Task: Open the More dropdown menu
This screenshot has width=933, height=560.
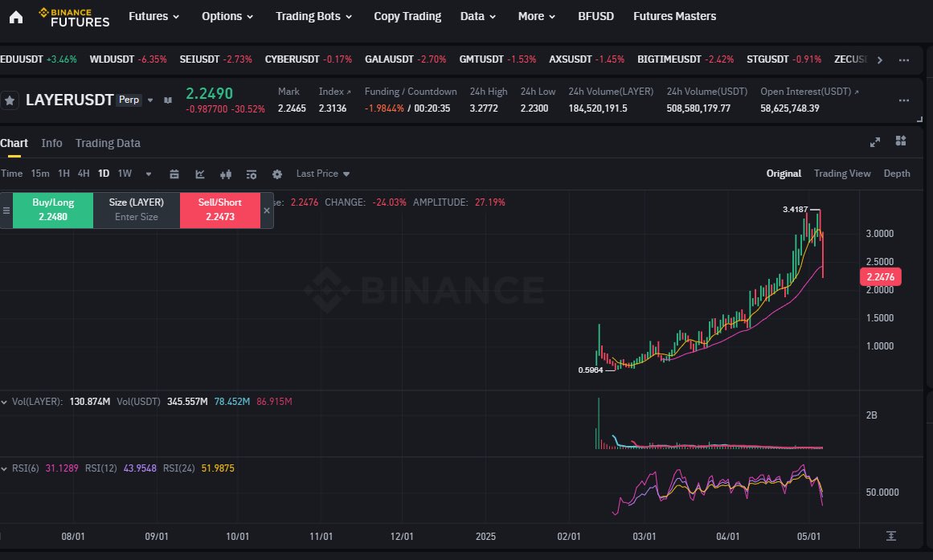Action: (537, 17)
